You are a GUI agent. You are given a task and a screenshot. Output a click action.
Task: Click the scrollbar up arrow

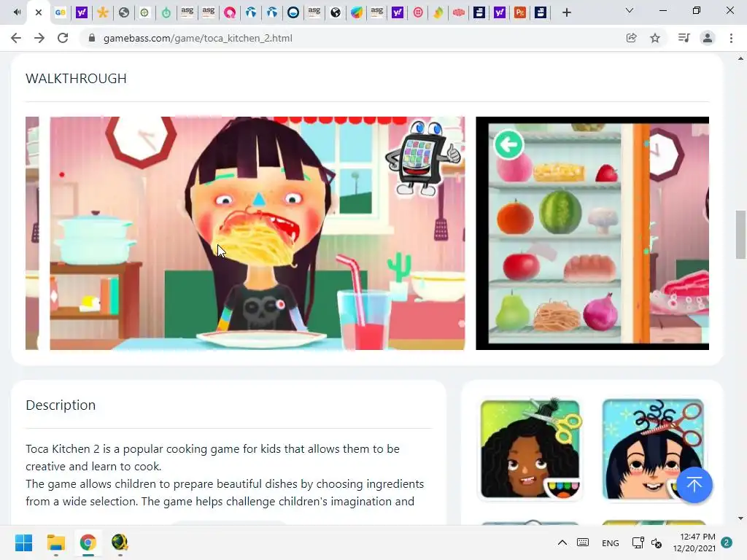[740, 58]
